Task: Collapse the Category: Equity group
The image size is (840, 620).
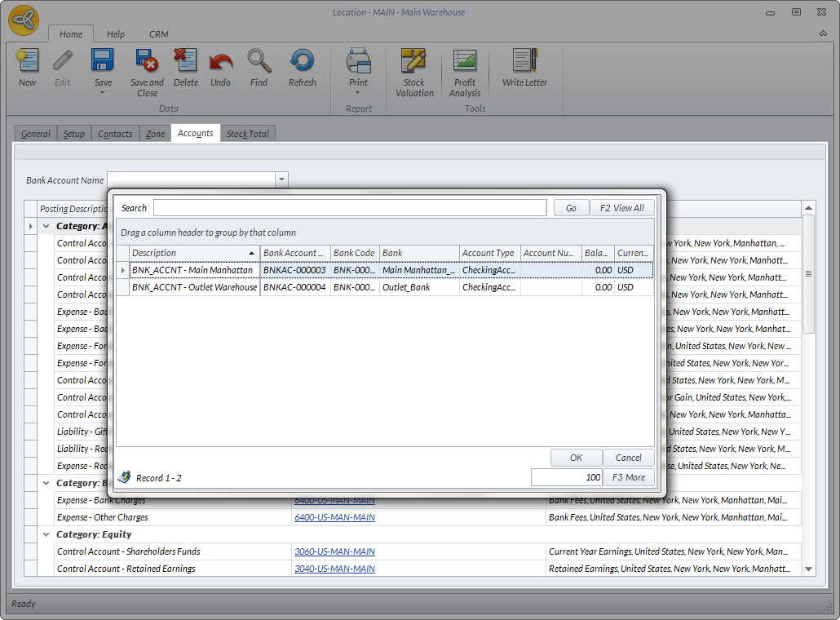Action: coord(46,534)
